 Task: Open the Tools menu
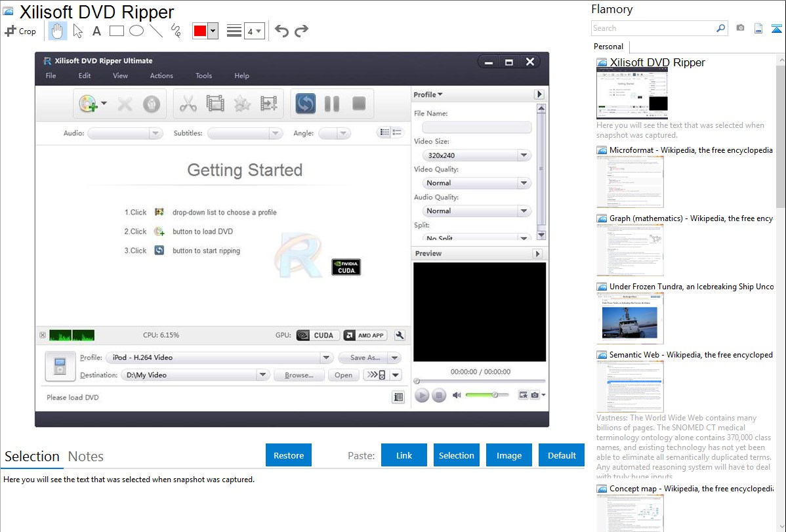(203, 75)
